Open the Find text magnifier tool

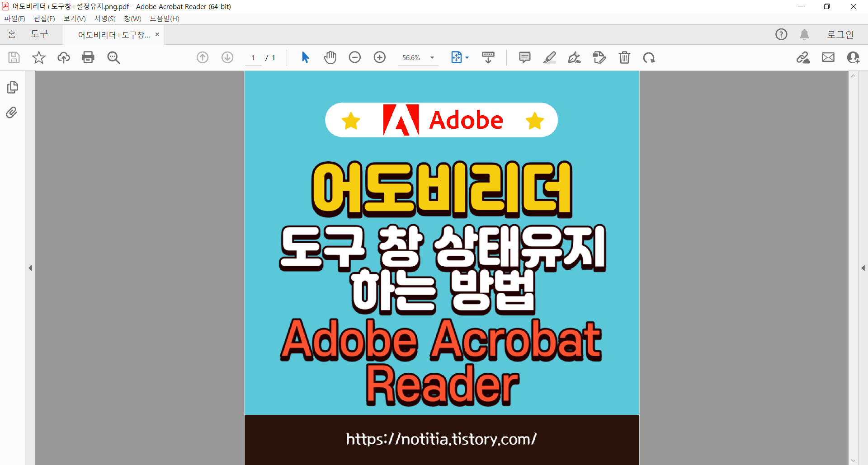coord(113,57)
